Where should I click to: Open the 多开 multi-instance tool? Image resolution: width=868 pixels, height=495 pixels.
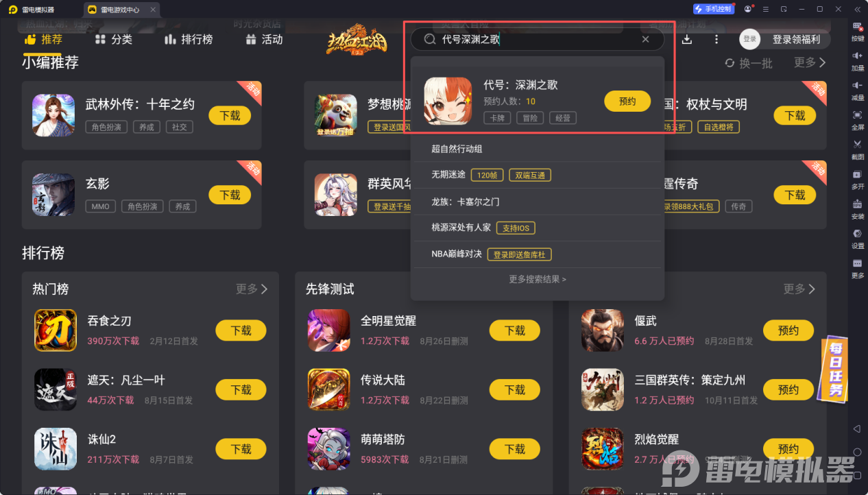click(x=857, y=180)
